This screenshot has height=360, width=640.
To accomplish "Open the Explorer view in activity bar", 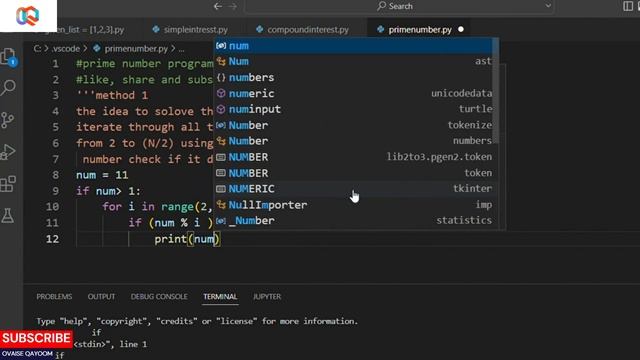I will (8, 57).
